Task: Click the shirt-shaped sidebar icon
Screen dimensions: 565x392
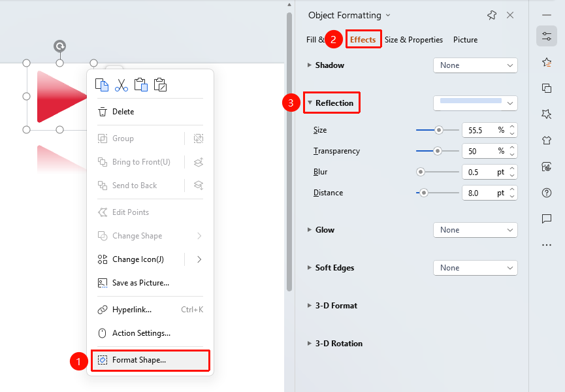Action: [547, 140]
